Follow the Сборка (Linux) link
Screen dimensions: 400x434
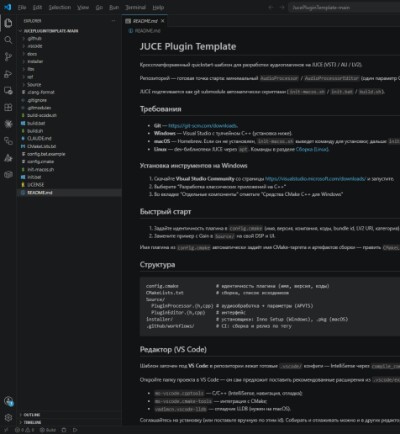[312, 149]
